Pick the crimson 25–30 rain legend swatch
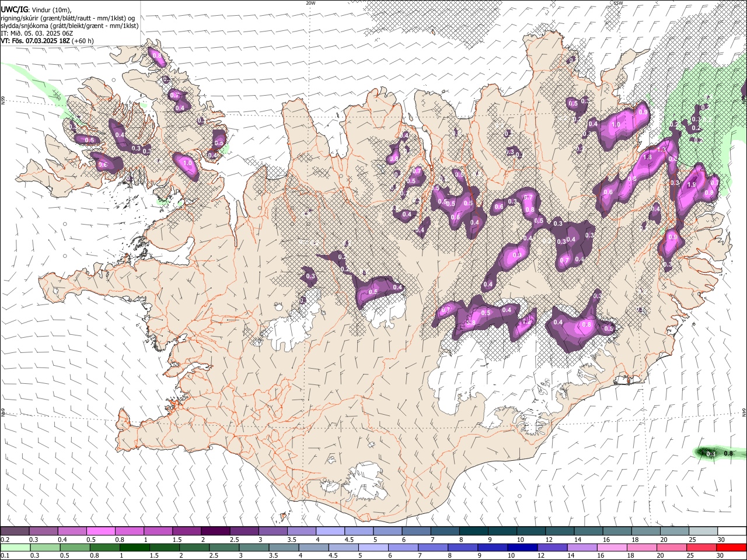Screen dimensions: 747x560 pos(701,548)
